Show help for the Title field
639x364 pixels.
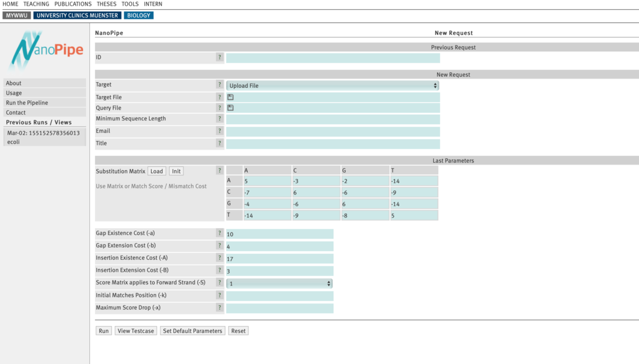[x=220, y=143]
